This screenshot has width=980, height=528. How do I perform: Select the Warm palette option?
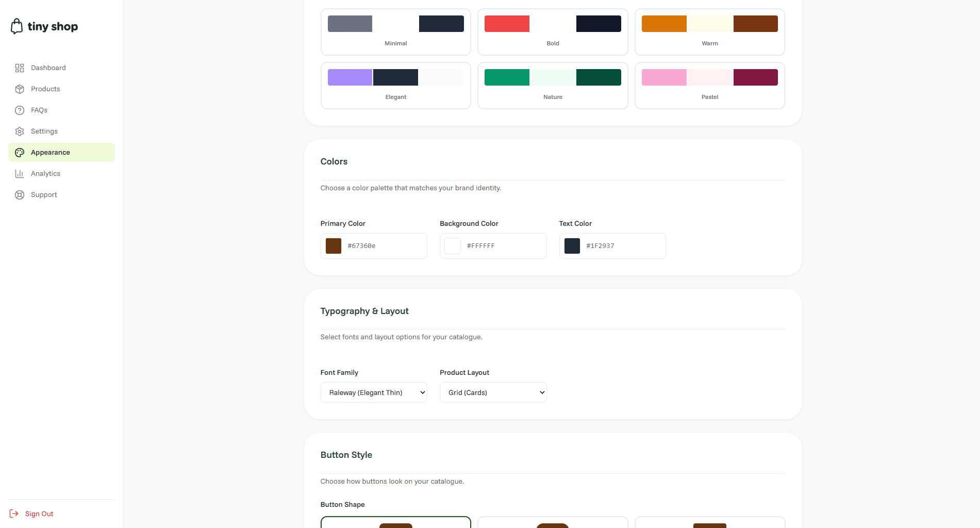coord(709,31)
